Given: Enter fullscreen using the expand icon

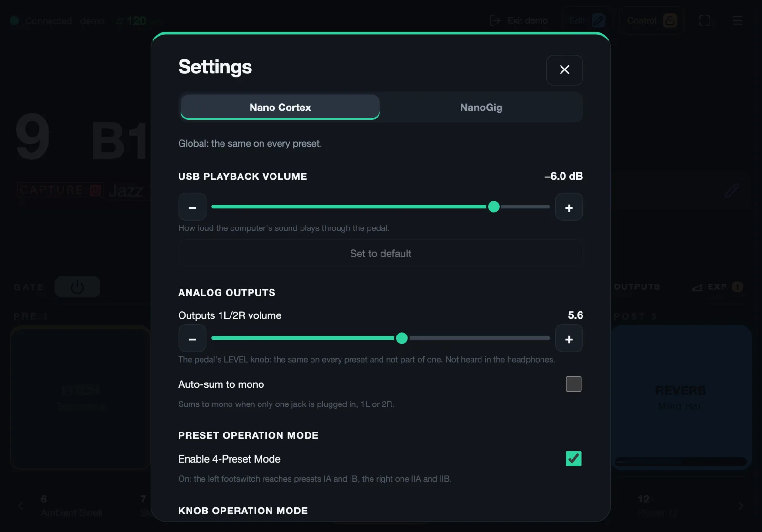Looking at the screenshot, I should click(704, 20).
